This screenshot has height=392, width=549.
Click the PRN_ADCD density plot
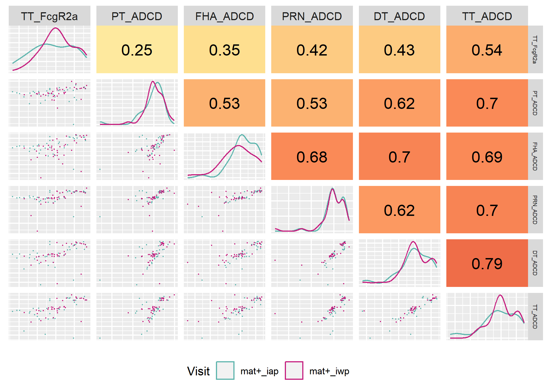click(x=312, y=210)
